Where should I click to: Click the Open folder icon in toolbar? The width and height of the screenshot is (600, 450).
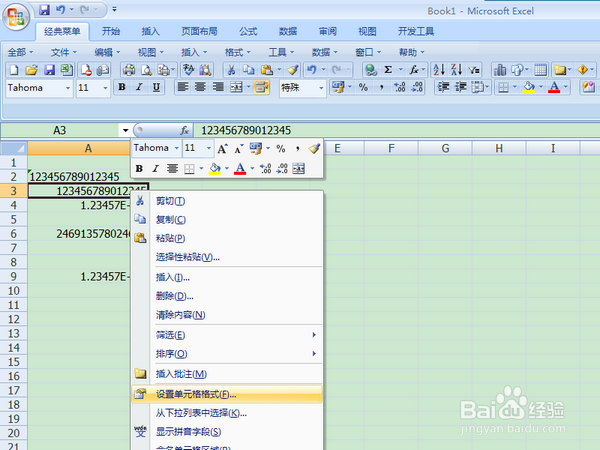click(x=31, y=70)
